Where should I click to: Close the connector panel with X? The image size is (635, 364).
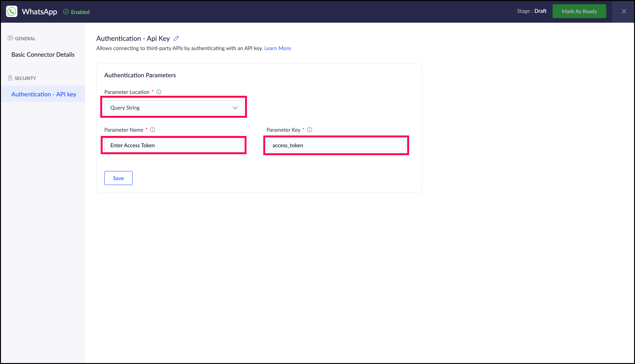click(624, 12)
